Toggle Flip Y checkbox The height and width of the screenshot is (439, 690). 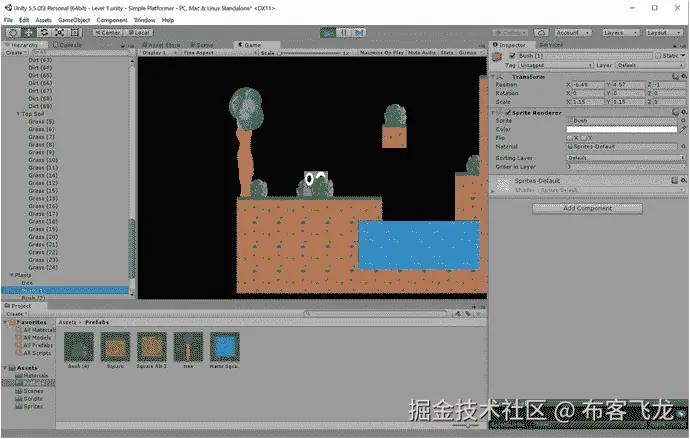(584, 138)
